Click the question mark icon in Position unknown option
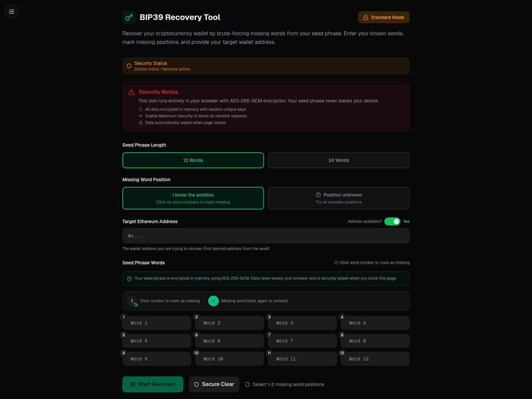This screenshot has height=399, width=532. (x=318, y=195)
